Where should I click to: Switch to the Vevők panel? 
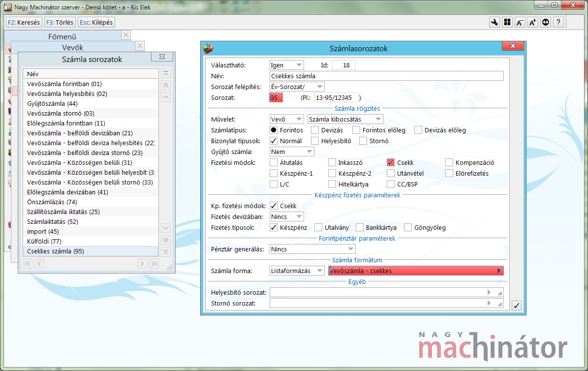(72, 47)
